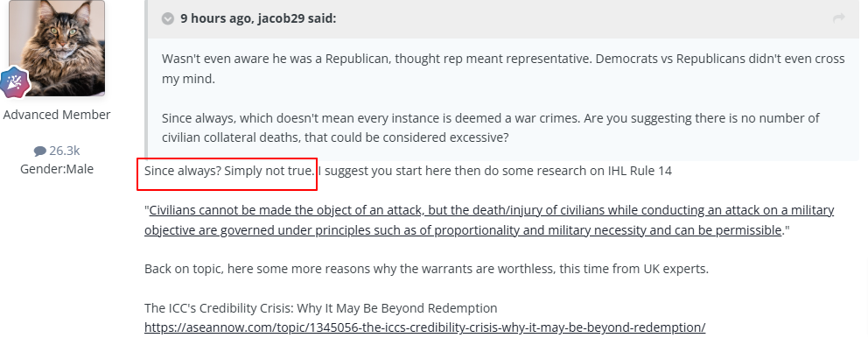
Task: Click the highlighted "Since always? Simply not true." text
Action: point(228,171)
